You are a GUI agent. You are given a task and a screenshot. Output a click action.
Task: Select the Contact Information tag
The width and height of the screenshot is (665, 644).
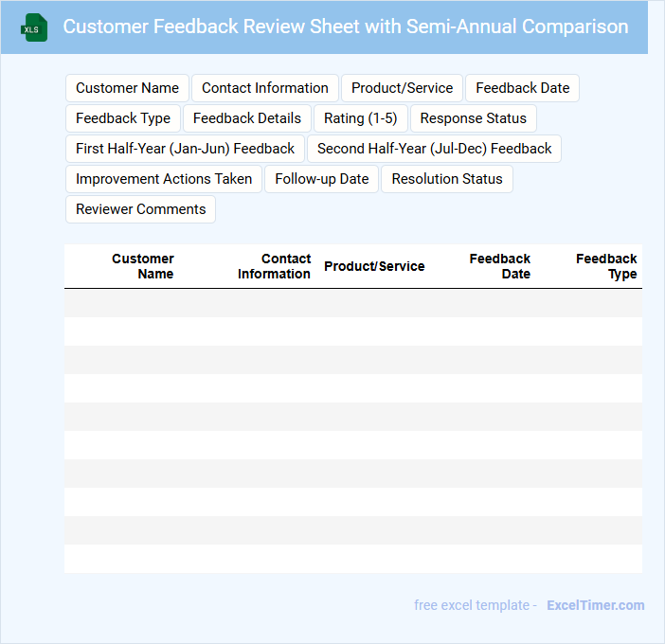(265, 88)
